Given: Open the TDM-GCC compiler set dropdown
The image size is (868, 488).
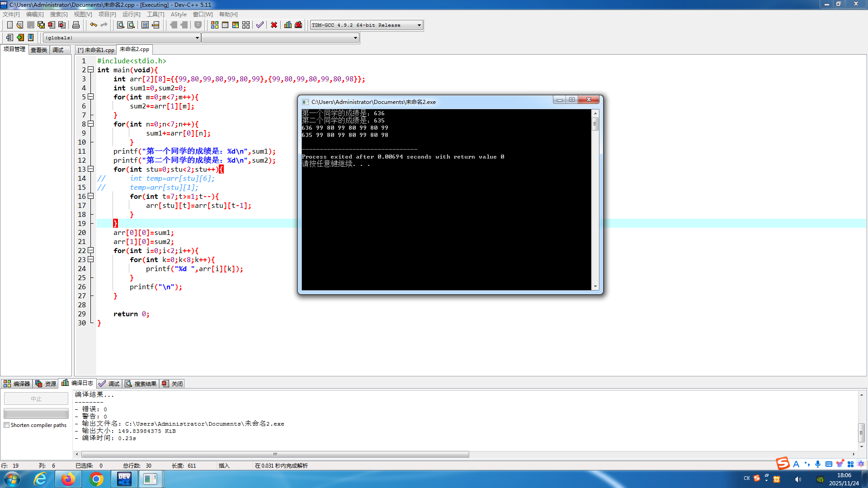Looking at the screenshot, I should pos(419,25).
